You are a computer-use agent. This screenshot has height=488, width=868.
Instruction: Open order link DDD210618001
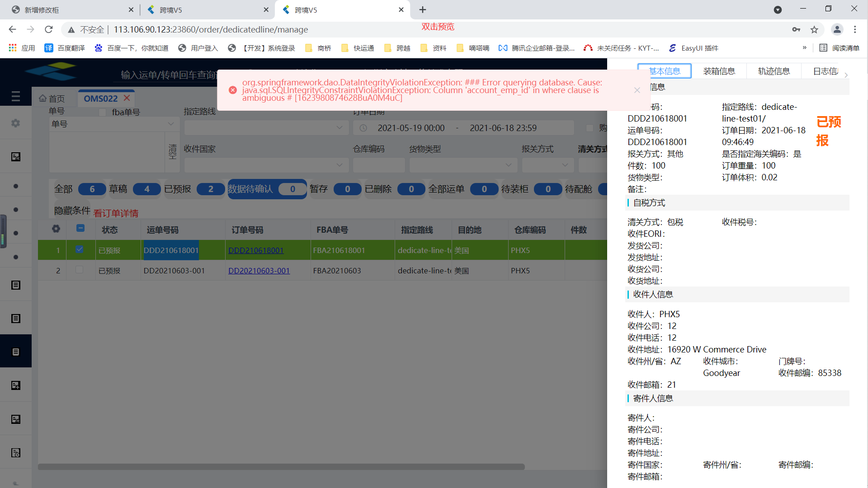[256, 250]
